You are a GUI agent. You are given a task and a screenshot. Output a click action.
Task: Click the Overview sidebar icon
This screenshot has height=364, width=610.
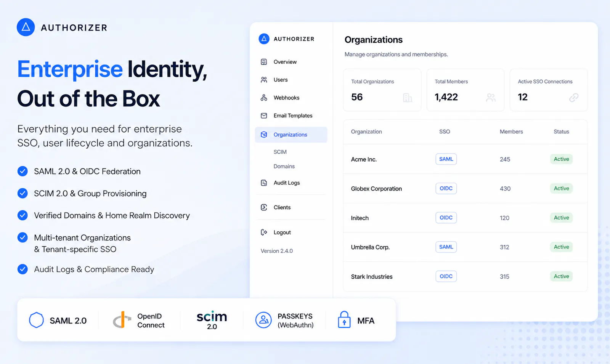click(264, 62)
